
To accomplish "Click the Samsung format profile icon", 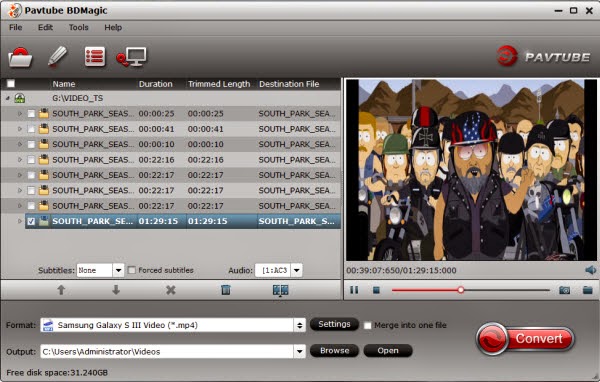I will click(x=48, y=325).
